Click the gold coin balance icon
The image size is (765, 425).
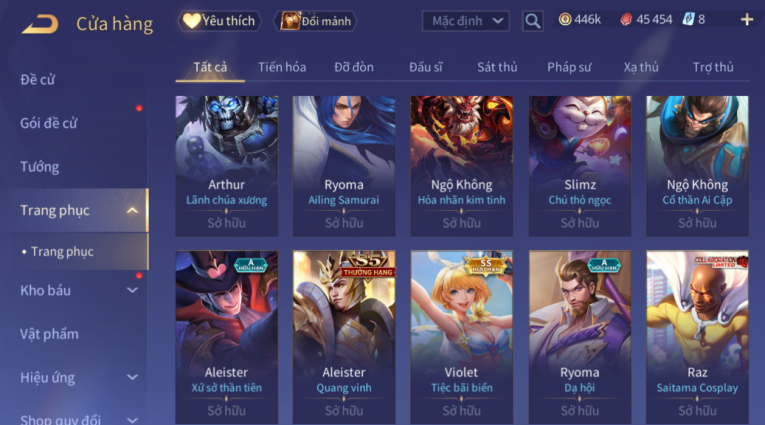click(565, 20)
